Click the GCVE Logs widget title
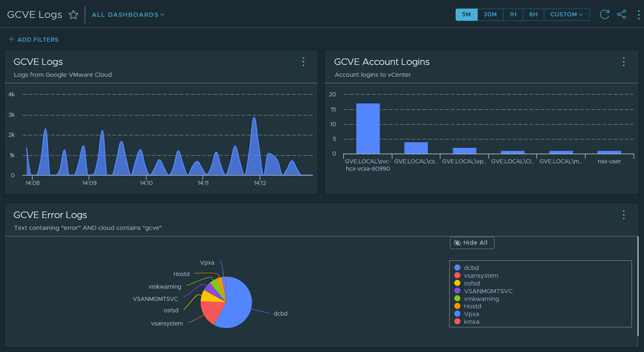Image resolution: width=644 pixels, height=352 pixels. pyautogui.click(x=38, y=62)
